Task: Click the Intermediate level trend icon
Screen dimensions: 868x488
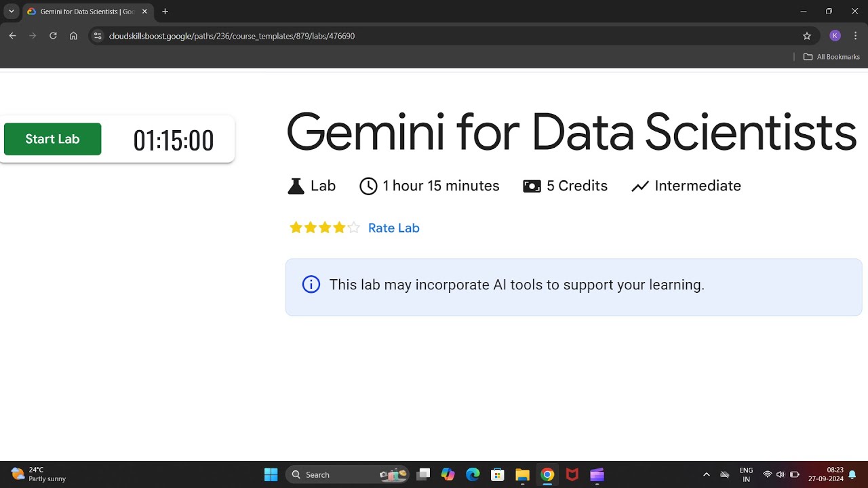Action: point(640,186)
